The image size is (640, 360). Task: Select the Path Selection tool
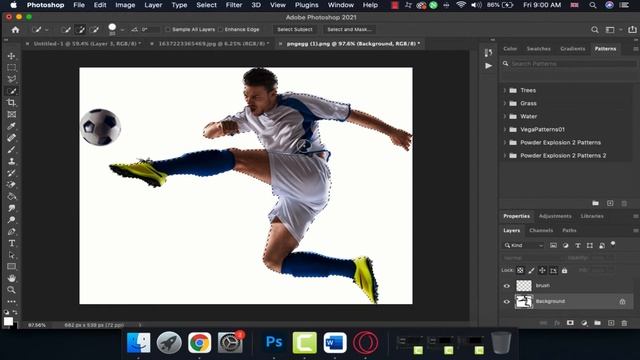(x=11, y=255)
